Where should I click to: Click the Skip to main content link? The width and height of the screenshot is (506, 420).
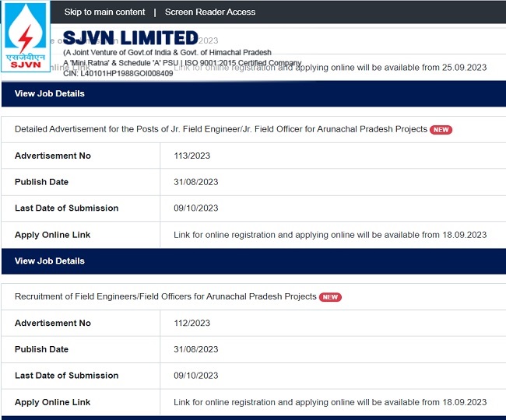coord(104,12)
